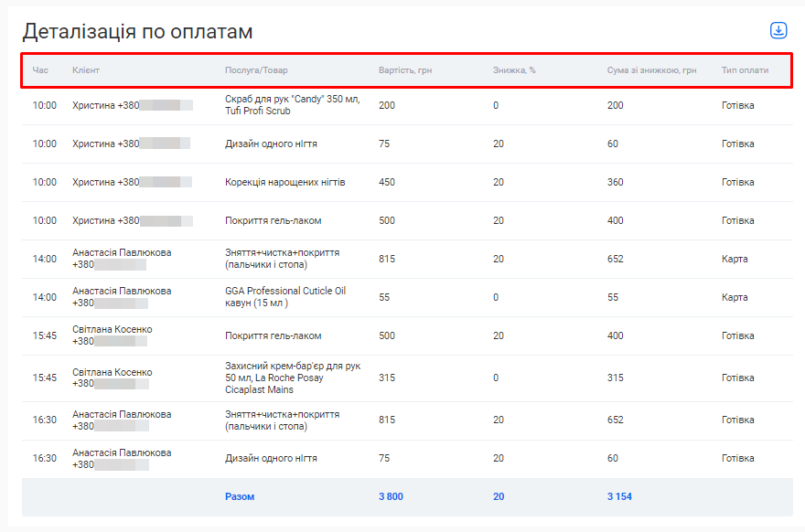Select Карта payment type in Cuticle Oil row

(735, 297)
